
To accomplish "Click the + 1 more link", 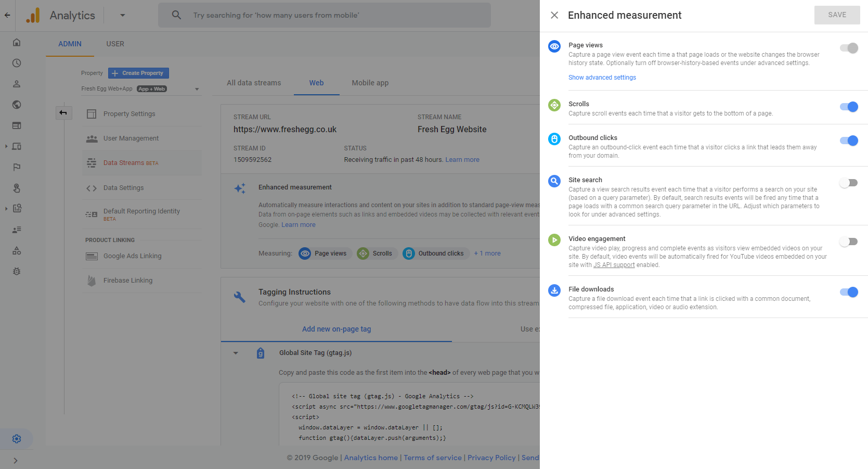I will 487,253.
